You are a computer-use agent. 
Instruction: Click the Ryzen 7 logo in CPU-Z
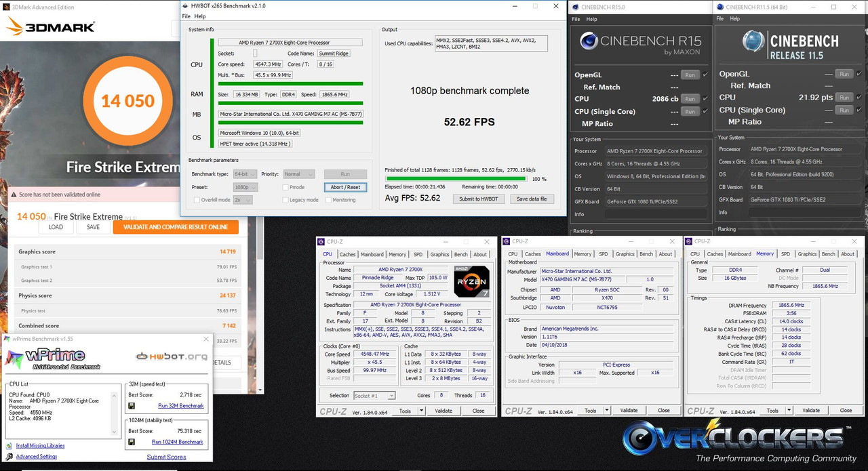click(x=471, y=281)
